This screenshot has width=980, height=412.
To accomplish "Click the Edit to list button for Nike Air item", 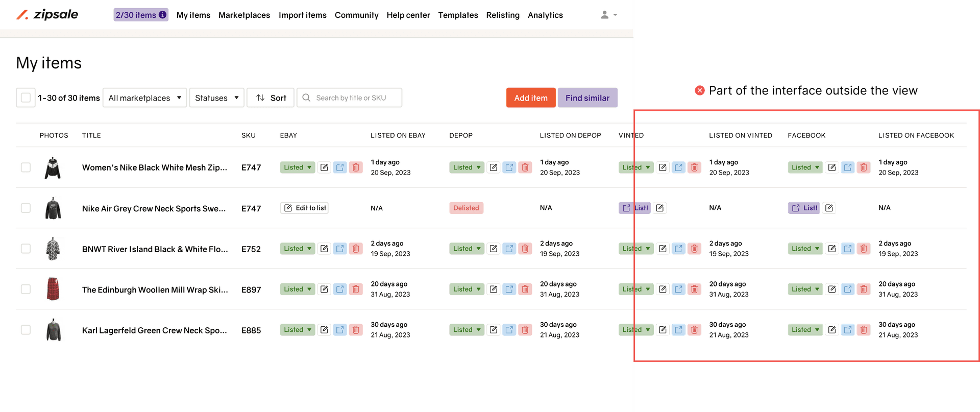I will coord(305,208).
